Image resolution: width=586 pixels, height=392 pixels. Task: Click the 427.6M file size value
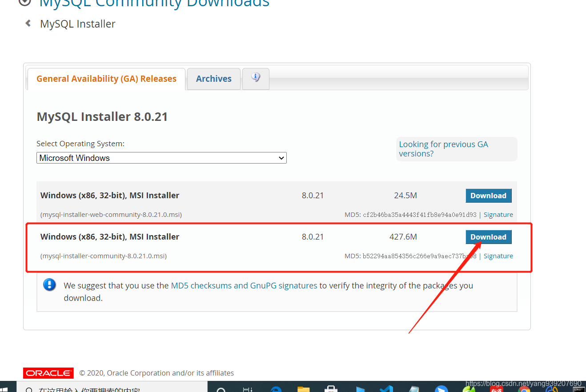pos(403,237)
